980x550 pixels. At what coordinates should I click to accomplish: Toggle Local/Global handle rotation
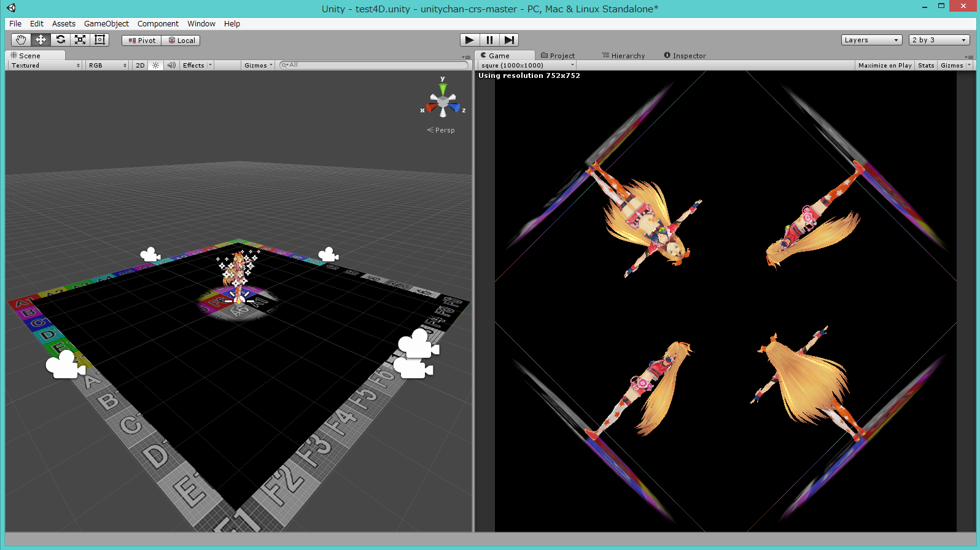point(181,41)
